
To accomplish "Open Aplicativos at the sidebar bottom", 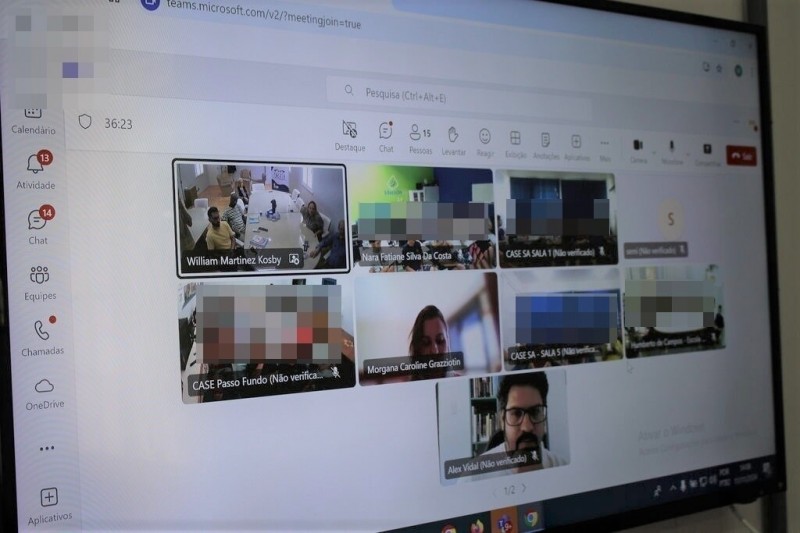I will click(49, 505).
